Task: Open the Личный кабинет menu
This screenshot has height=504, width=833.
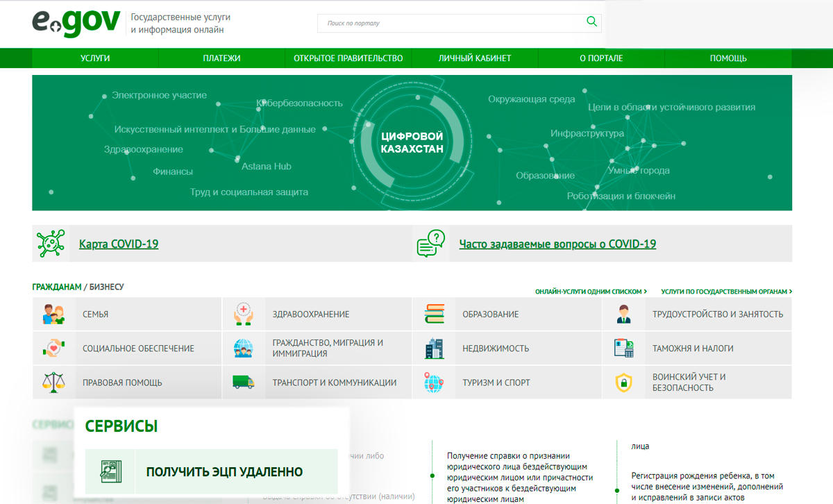Action: pos(475,58)
